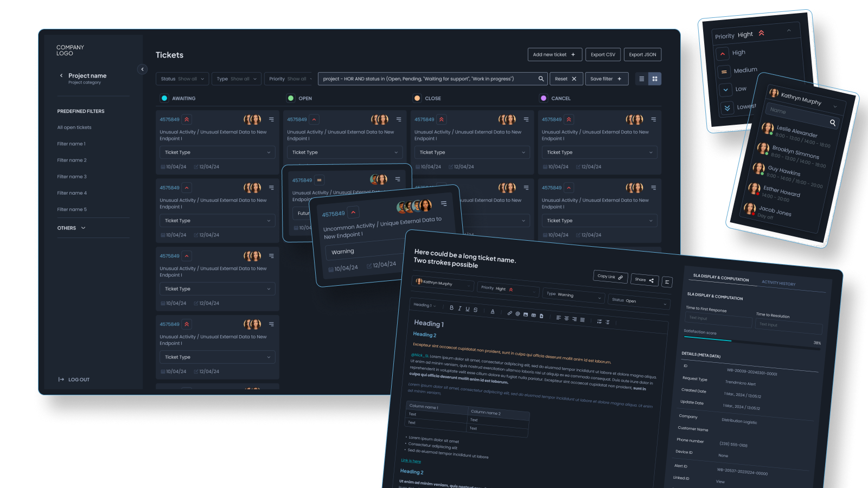Image resolution: width=868 pixels, height=488 pixels.
Task: Click the search magnifier in the filter bar
Action: click(x=541, y=79)
